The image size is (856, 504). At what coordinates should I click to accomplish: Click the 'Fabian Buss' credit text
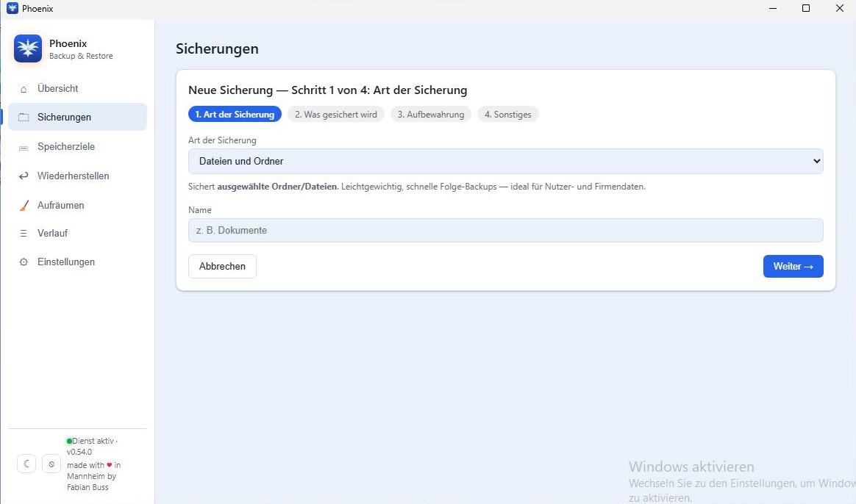tap(88, 487)
